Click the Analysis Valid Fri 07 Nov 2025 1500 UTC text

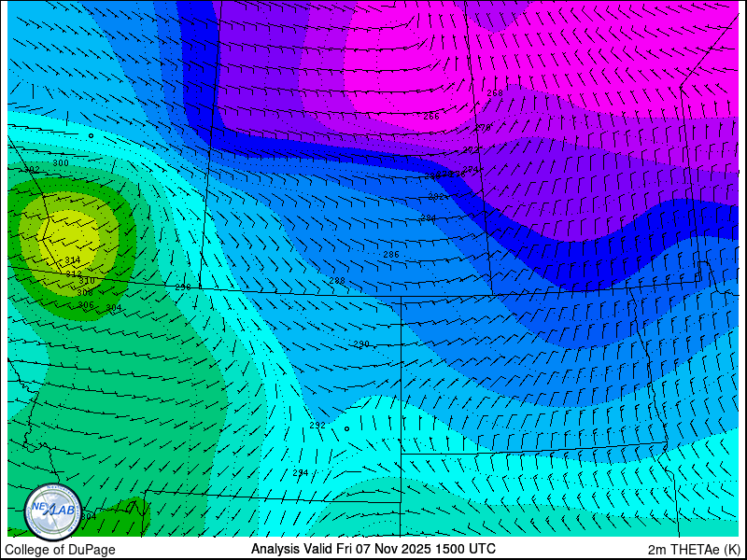pos(373,548)
